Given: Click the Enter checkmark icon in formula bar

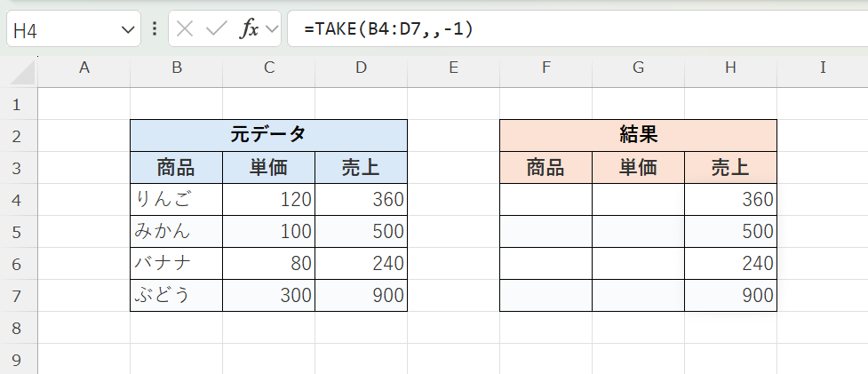Looking at the screenshot, I should [x=216, y=28].
